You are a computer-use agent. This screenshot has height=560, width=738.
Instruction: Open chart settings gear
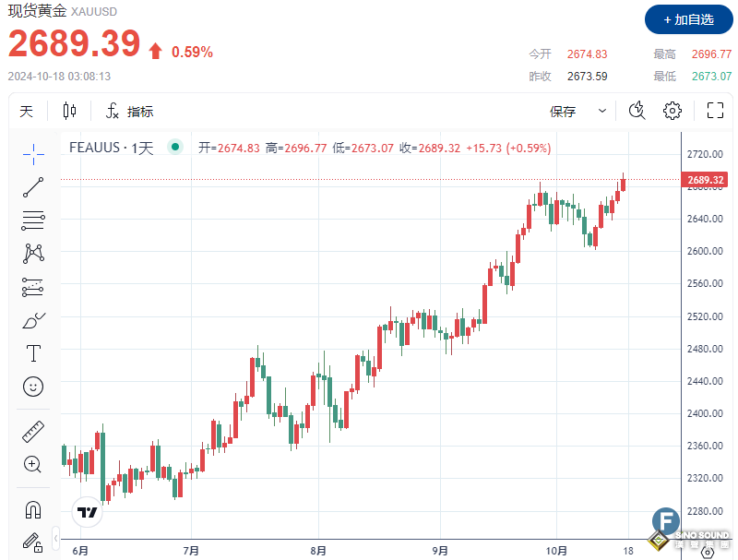click(x=673, y=112)
